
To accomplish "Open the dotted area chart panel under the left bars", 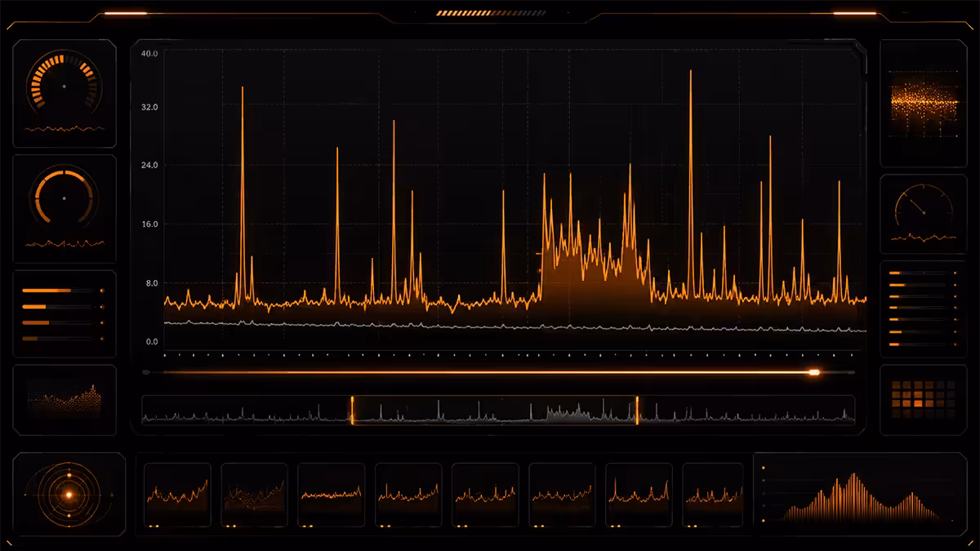I will tap(65, 400).
